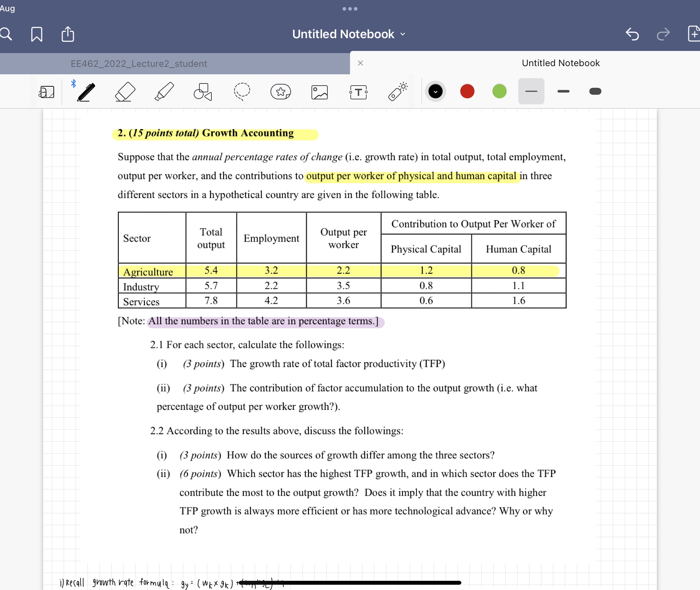The height and width of the screenshot is (590, 700).
Task: Enable the red ink color
Action: click(468, 92)
